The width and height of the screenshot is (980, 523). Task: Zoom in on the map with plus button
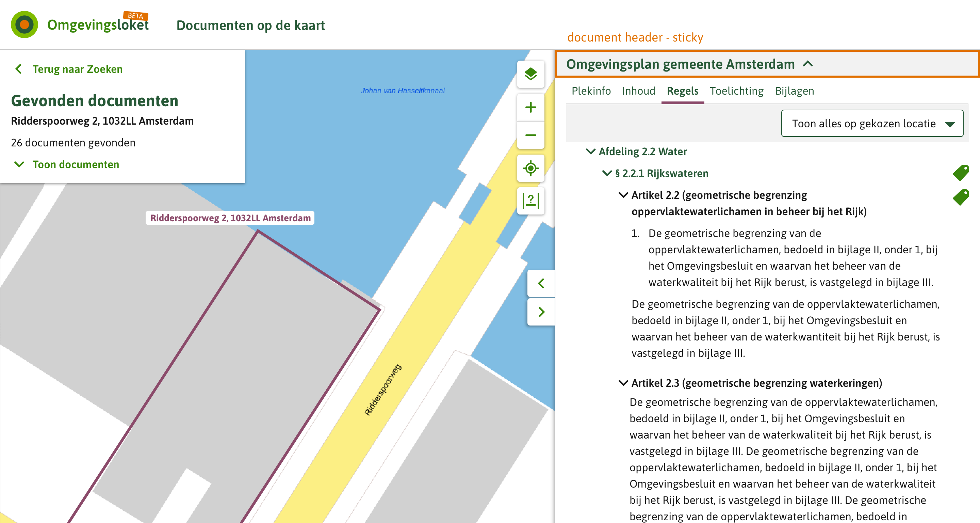click(x=530, y=107)
